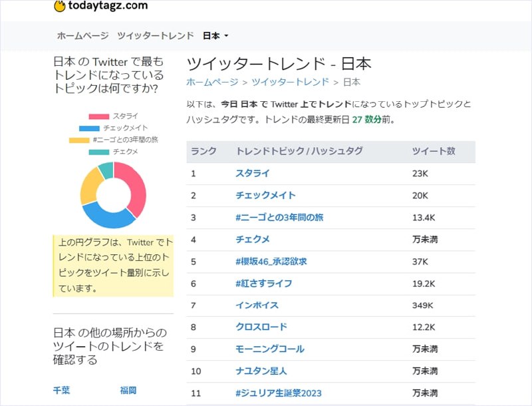The image size is (532, 406).
Task: Click the 27 数分 update time text
Action: coord(367,120)
